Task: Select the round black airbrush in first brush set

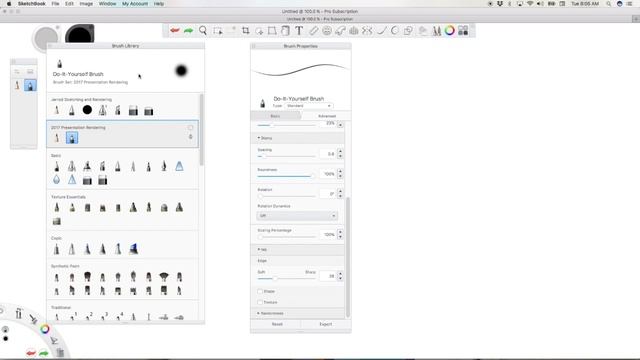Action: point(87,110)
